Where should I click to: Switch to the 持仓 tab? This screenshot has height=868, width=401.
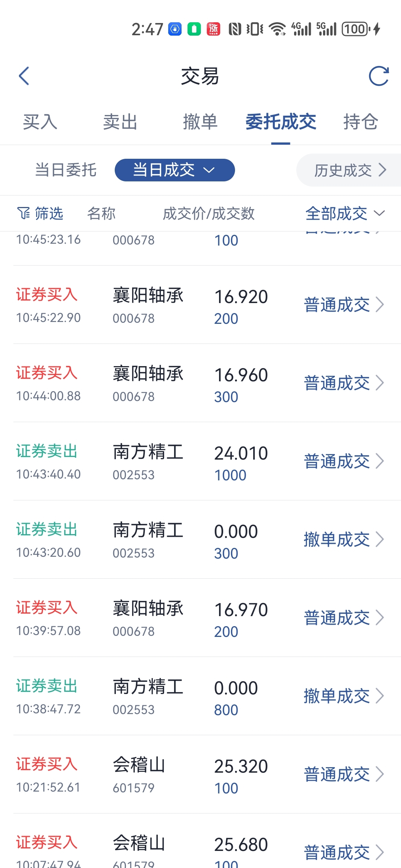361,122
